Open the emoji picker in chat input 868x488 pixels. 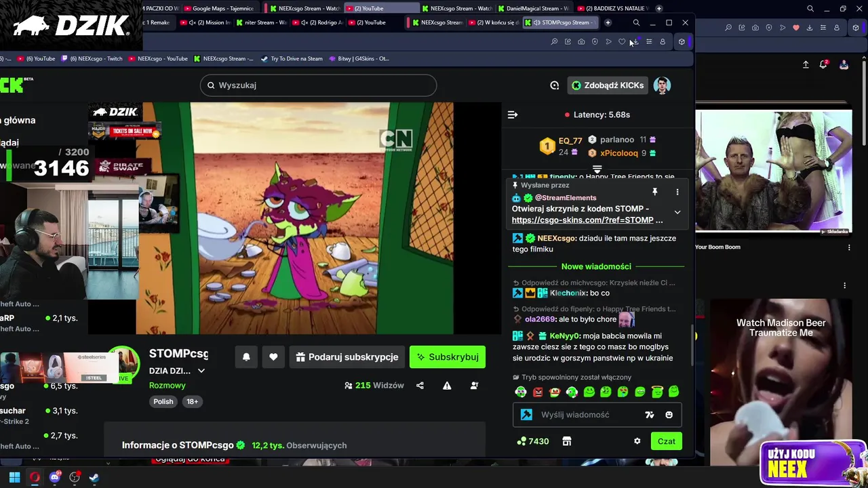[x=669, y=415]
